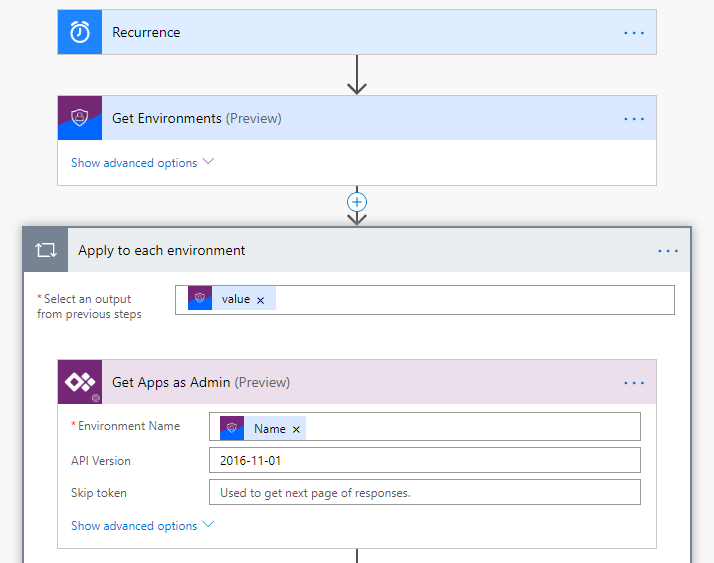
Task: Open Apply to each environment ellipsis menu
Action: 668,250
